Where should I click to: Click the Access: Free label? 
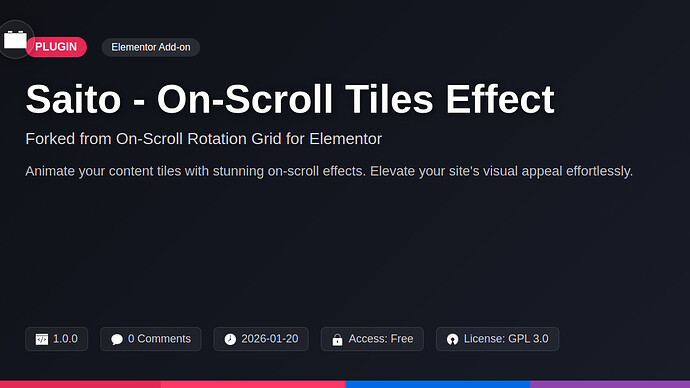pos(381,339)
